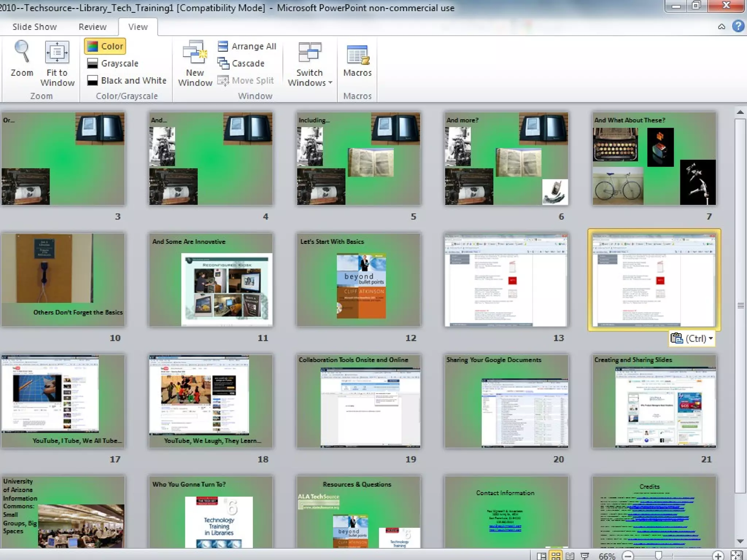Switch to Normal view in status bar

(541, 556)
